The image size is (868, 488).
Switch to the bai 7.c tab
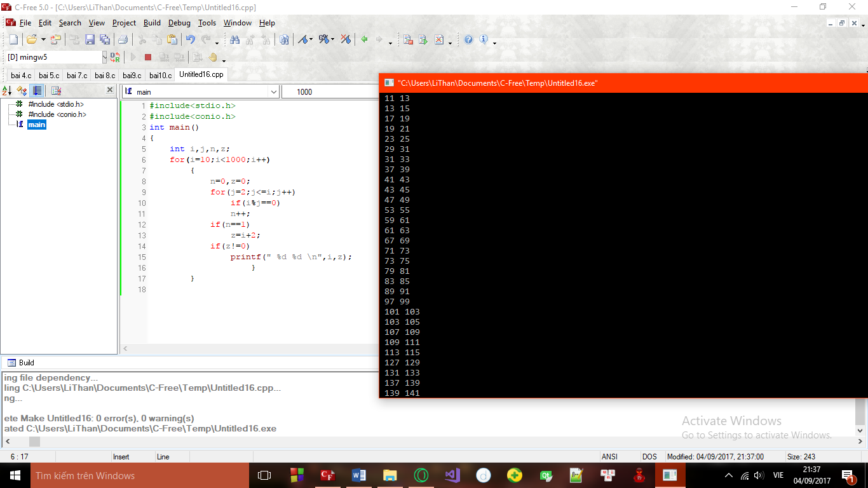pos(77,75)
